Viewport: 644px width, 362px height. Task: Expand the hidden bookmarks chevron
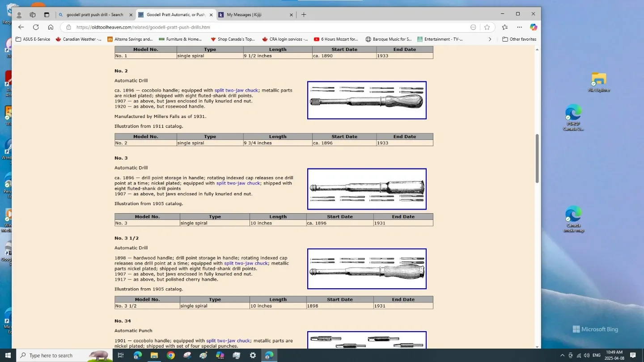(490, 39)
